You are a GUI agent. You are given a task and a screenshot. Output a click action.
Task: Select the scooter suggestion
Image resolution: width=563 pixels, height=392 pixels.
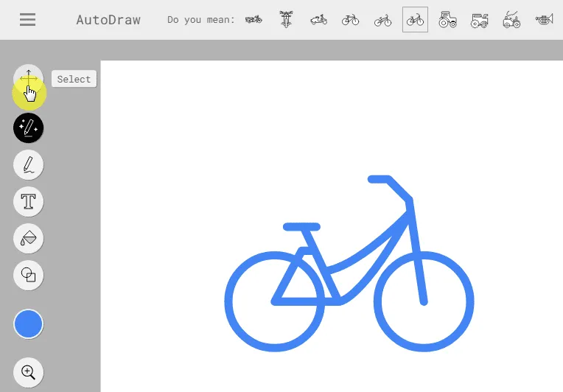pos(318,19)
